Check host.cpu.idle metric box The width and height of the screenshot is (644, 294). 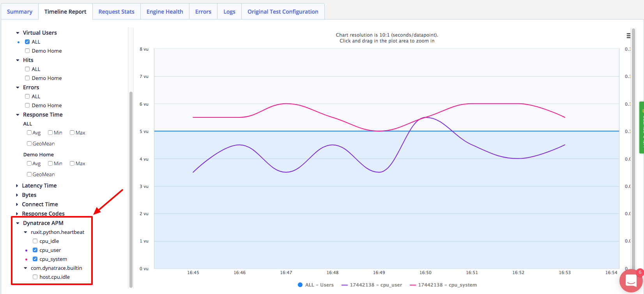pyautogui.click(x=35, y=277)
